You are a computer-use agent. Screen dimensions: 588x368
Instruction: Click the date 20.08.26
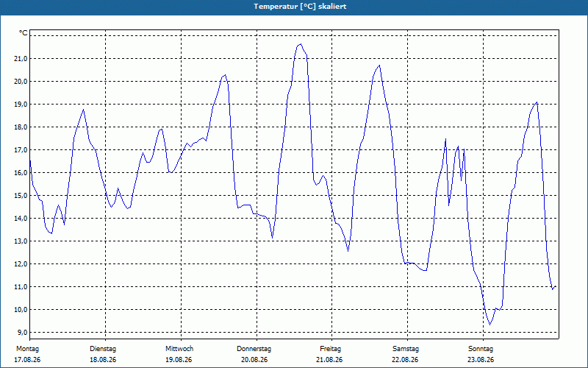pos(254,360)
